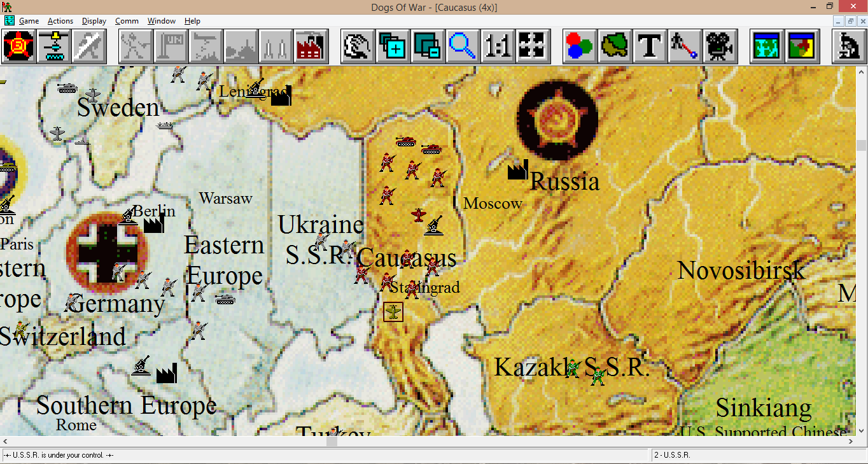Viewport: 868px width, 464px height.
Task: Click the Ukraine S.S.R. territory label
Action: tap(320, 239)
